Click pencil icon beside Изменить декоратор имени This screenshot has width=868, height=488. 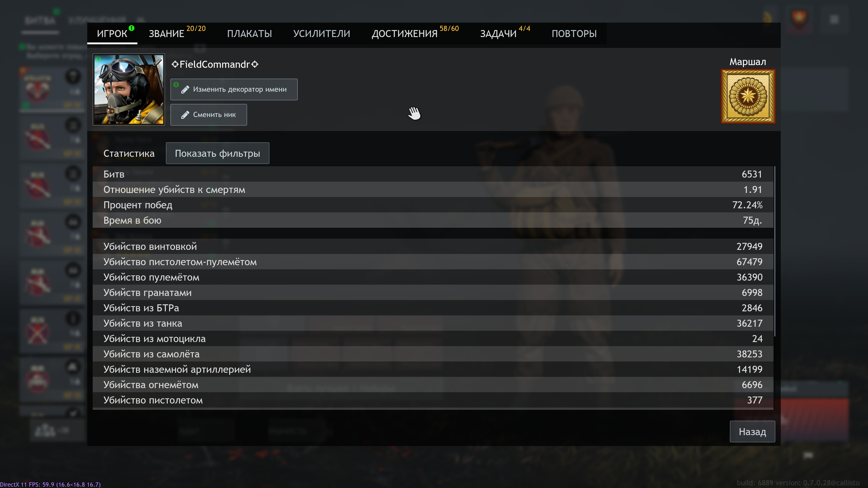click(x=185, y=90)
